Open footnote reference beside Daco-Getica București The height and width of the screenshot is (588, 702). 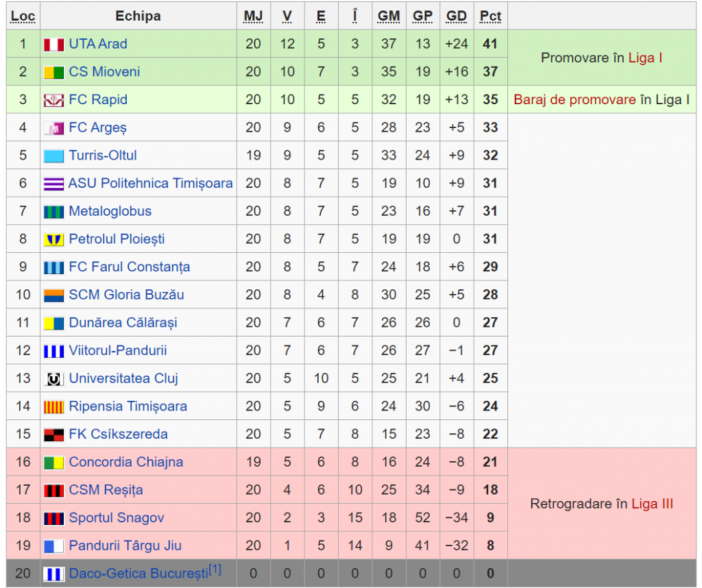(x=215, y=569)
